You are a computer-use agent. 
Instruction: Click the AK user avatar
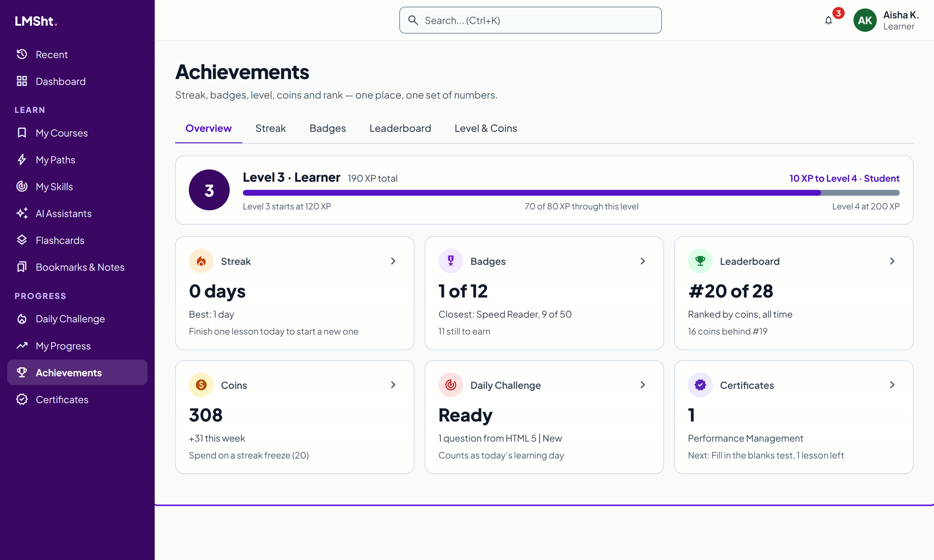[865, 20]
